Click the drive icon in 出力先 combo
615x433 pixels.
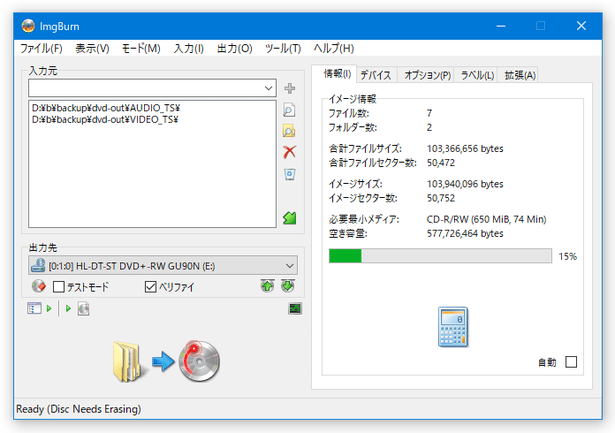click(x=38, y=266)
